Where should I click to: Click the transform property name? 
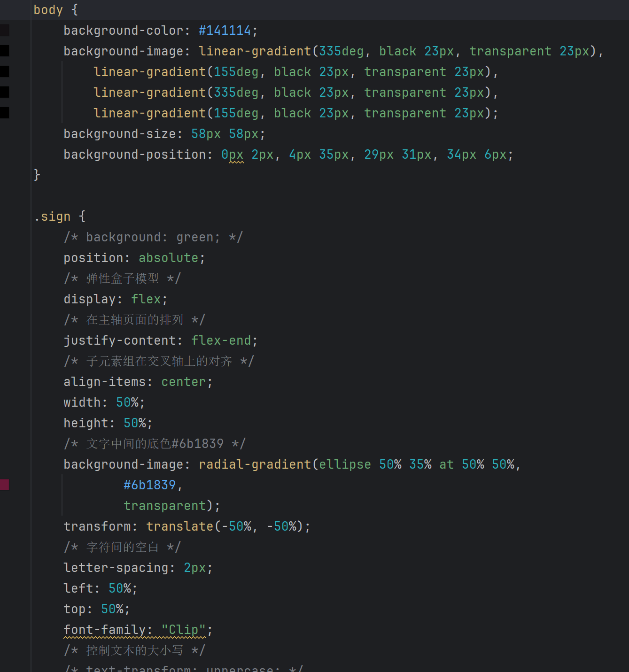click(x=97, y=526)
